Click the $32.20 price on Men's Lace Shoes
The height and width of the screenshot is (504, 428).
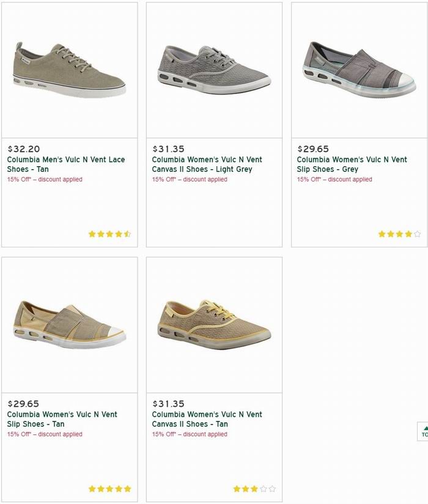24,149
